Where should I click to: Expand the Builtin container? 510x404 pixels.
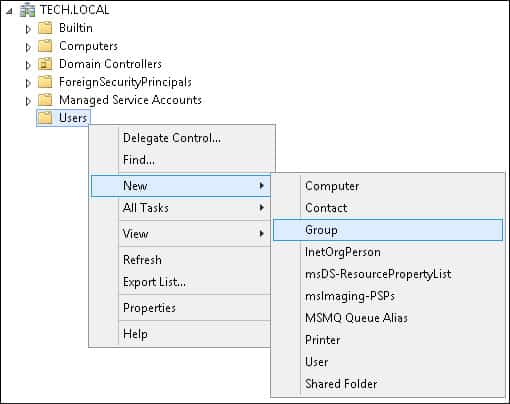28,29
